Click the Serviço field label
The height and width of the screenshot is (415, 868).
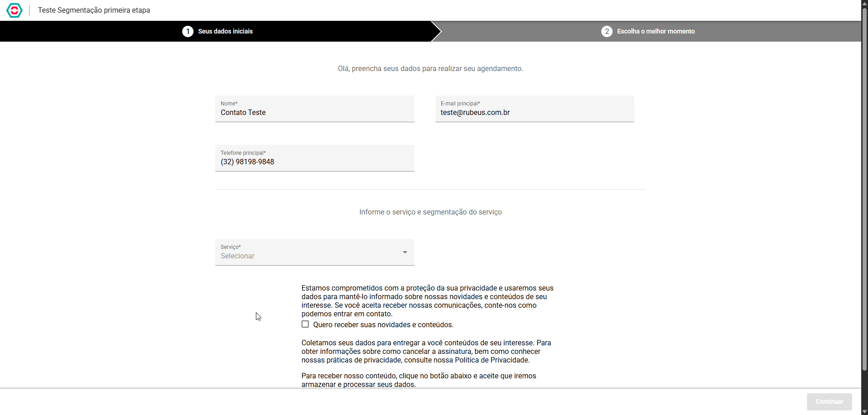coord(231,247)
